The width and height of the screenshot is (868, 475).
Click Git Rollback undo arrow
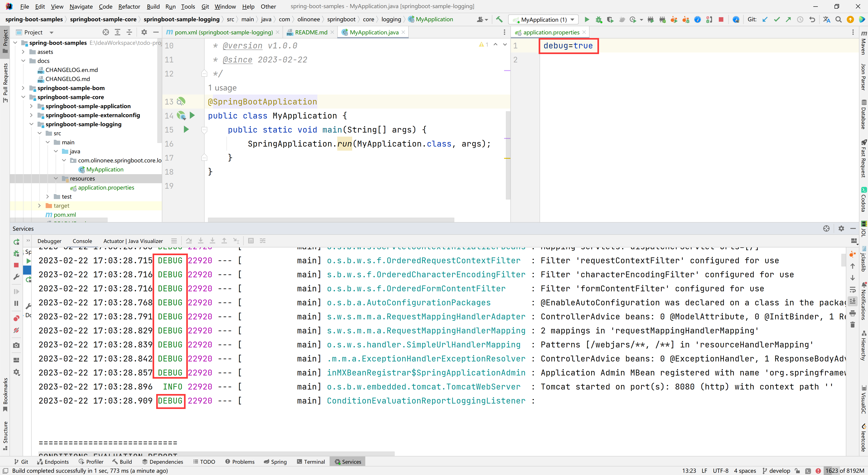click(812, 19)
